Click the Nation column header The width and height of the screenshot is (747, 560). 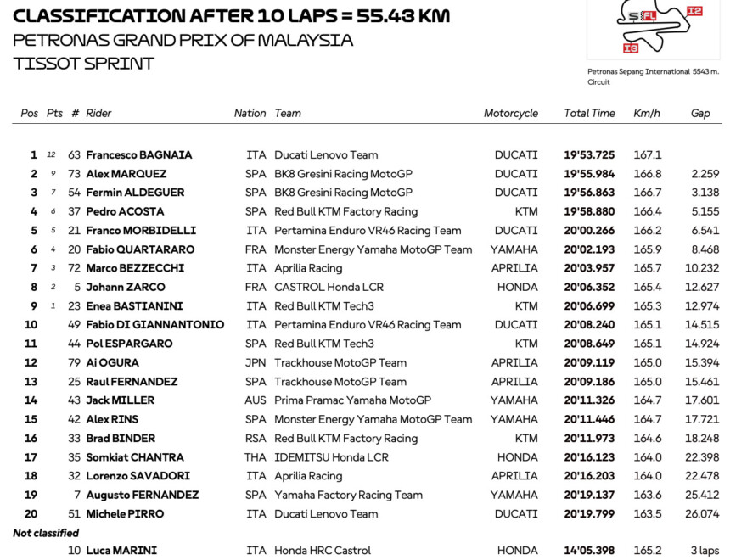pyautogui.click(x=250, y=113)
